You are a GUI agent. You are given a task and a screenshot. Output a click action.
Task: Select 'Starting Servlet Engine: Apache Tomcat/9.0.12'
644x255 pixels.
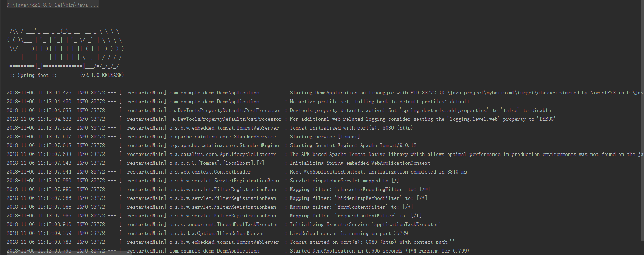[x=353, y=145]
